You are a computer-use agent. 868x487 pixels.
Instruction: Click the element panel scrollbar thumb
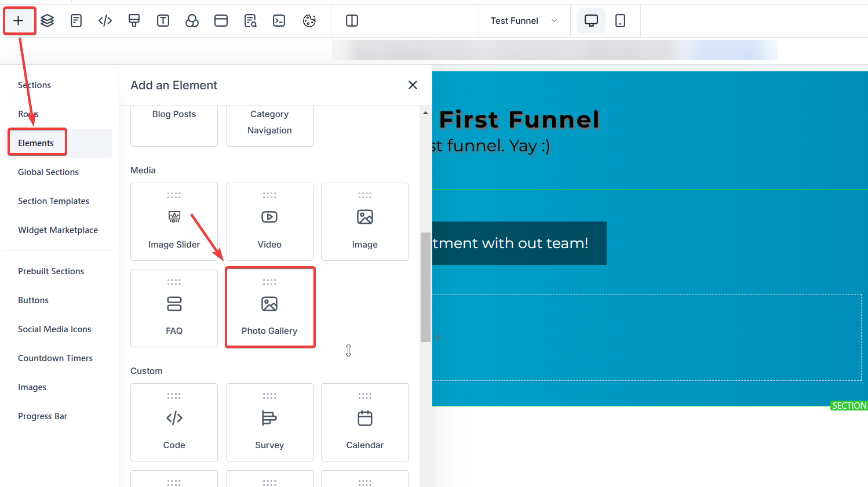click(425, 287)
